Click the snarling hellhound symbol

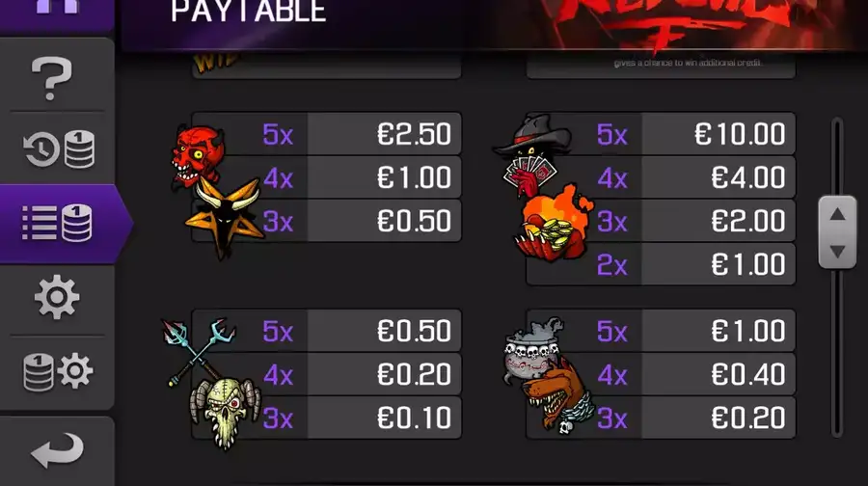558,397
